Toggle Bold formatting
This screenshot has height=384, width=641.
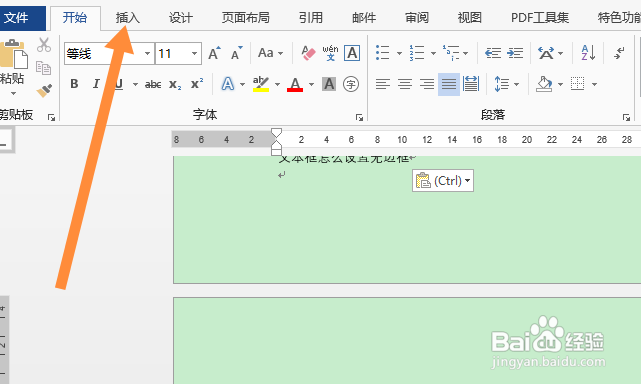[x=74, y=84]
